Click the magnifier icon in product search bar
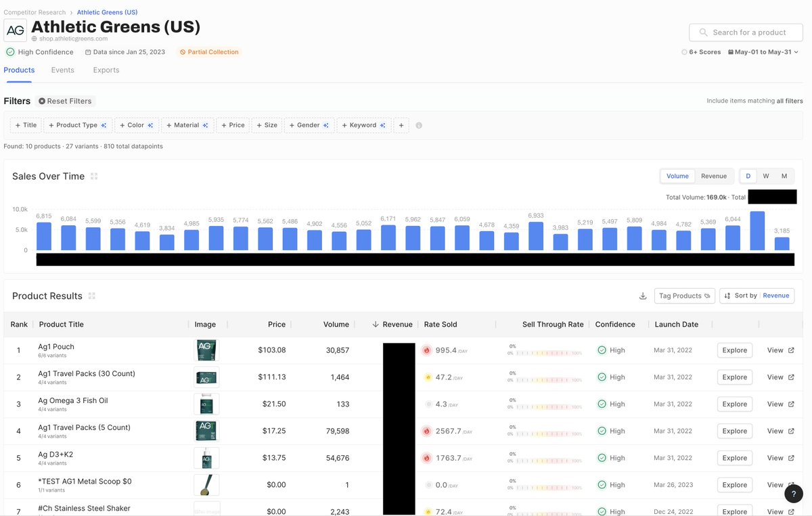The height and width of the screenshot is (516, 812). pyautogui.click(x=702, y=32)
